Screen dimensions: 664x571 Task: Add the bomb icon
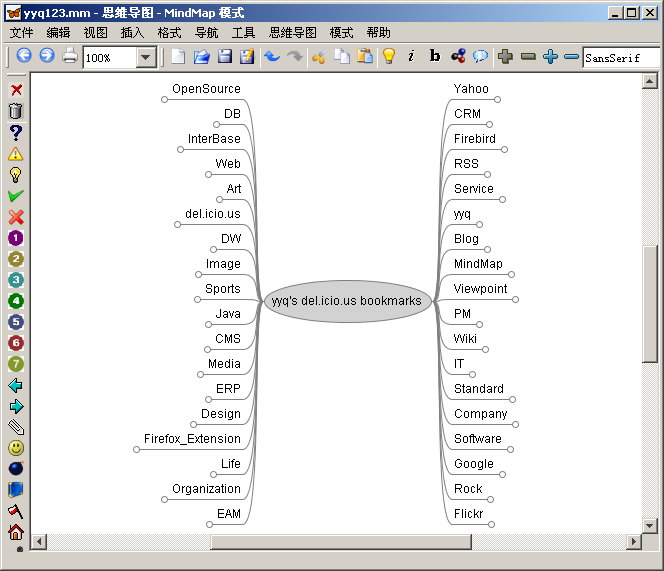click(16, 468)
